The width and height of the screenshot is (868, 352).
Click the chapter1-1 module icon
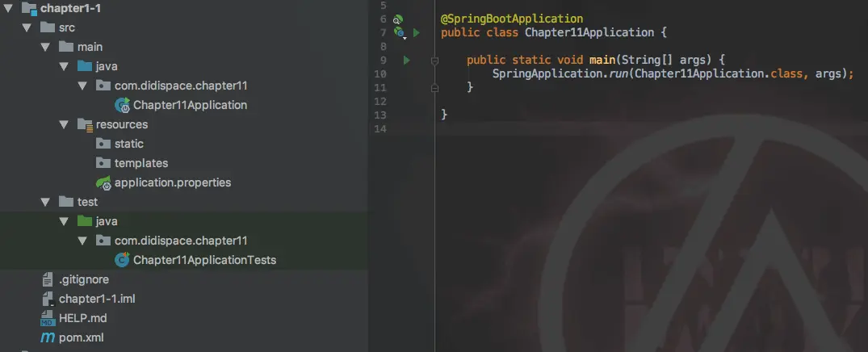click(29, 8)
